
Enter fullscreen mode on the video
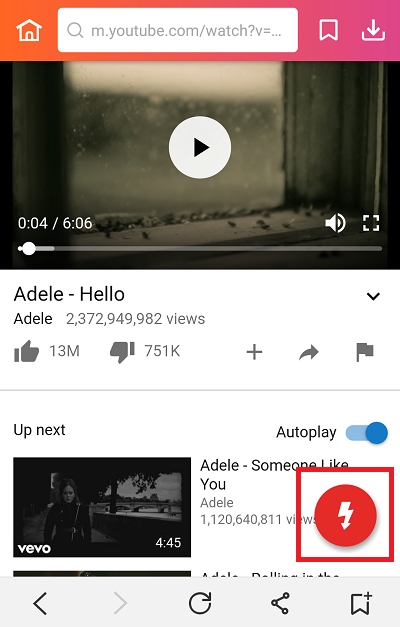(371, 223)
